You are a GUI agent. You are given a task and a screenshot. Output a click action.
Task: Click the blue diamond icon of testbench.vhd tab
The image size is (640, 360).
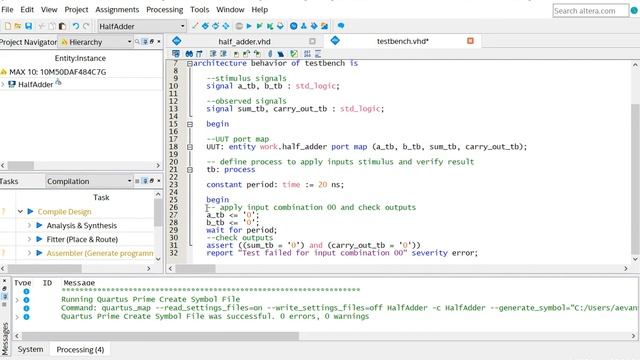(335, 40)
